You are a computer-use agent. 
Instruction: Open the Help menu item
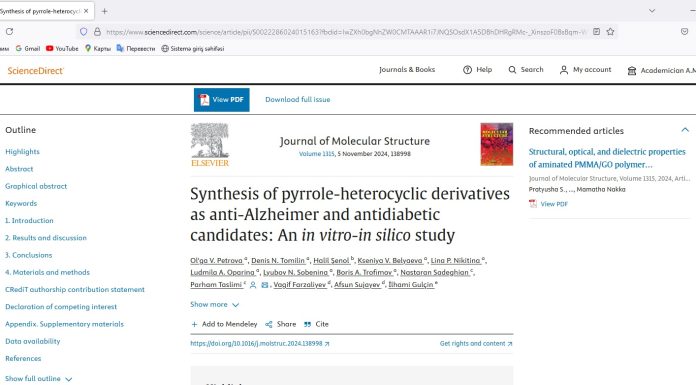(478, 70)
